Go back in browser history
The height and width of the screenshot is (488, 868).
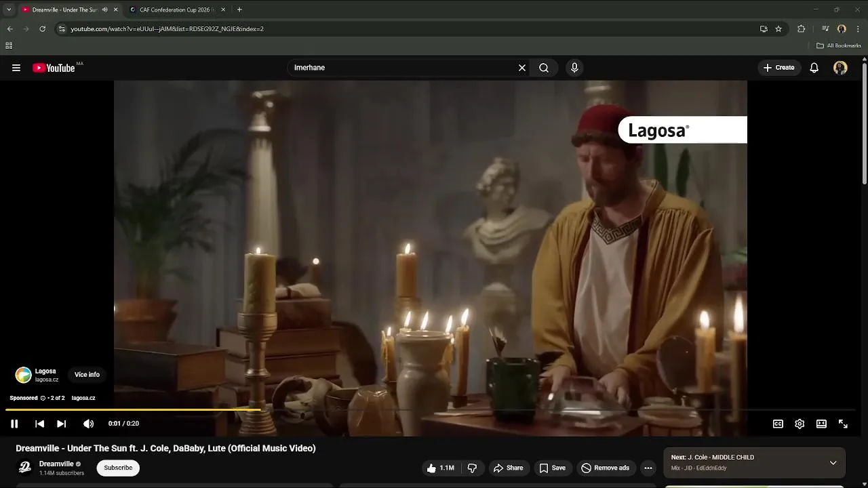pyautogui.click(x=9, y=28)
